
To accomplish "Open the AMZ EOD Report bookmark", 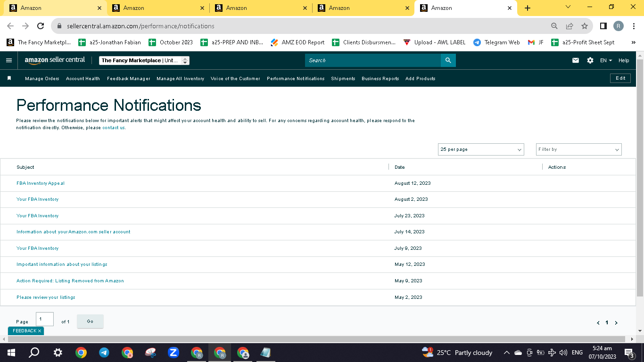I will click(298, 42).
